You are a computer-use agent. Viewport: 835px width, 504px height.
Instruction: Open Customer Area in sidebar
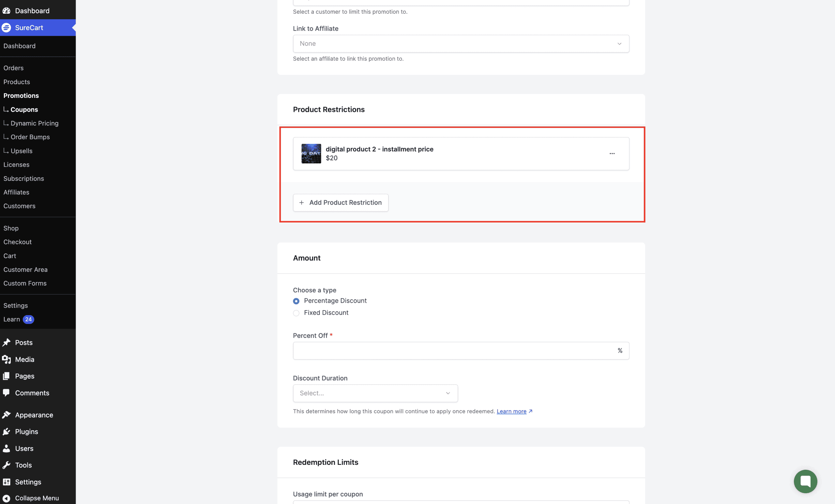point(25,269)
